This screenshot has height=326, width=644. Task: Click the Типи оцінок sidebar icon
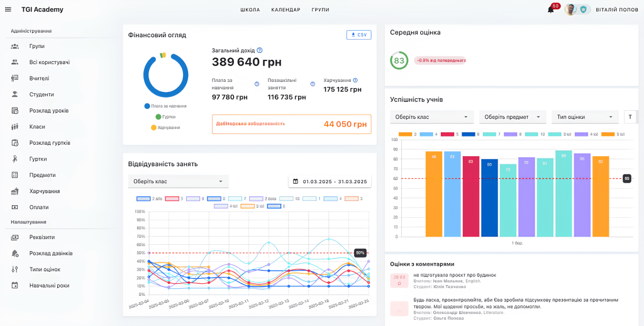[x=14, y=269]
